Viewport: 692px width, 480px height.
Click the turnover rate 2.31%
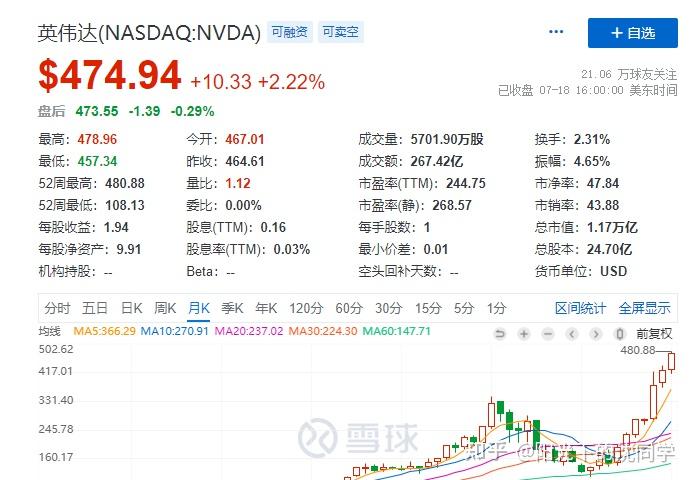tap(592, 139)
